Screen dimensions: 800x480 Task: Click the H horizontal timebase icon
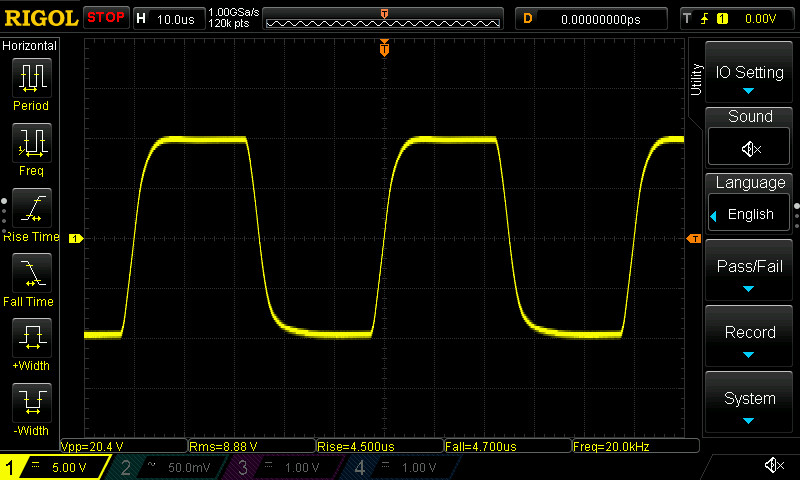pyautogui.click(x=141, y=19)
